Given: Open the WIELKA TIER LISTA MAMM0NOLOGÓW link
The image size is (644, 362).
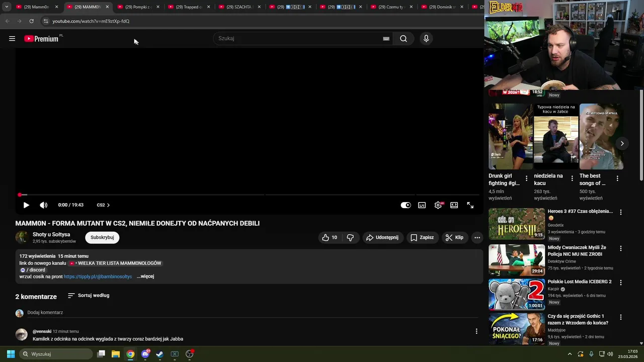Looking at the screenshot, I should (115, 263).
